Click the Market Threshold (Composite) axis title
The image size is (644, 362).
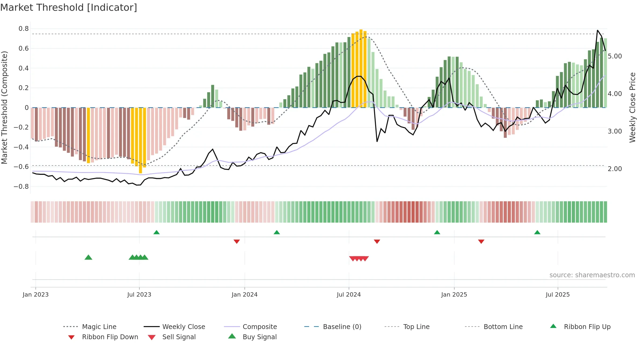pos(4,107)
